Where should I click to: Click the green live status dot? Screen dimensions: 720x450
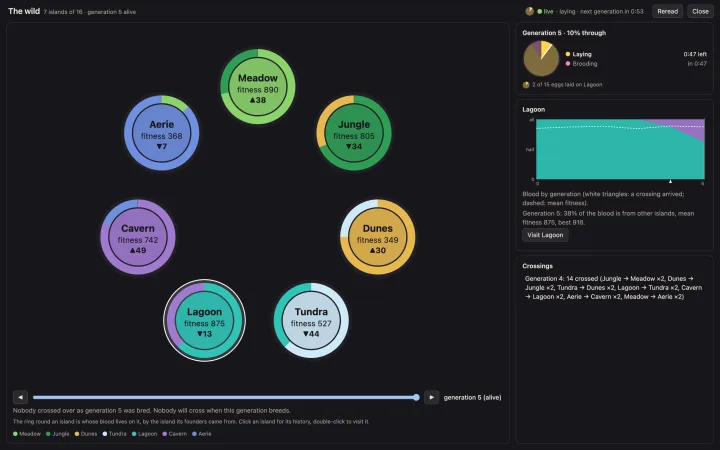540,11
